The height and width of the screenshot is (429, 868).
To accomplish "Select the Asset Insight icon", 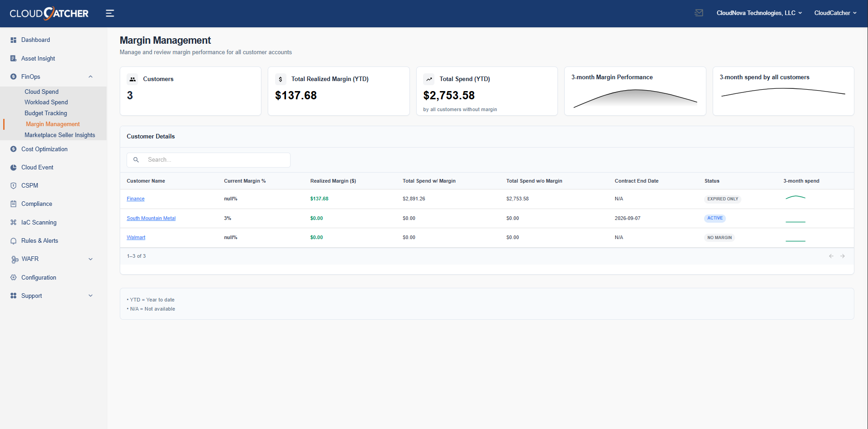I will pos(14,58).
